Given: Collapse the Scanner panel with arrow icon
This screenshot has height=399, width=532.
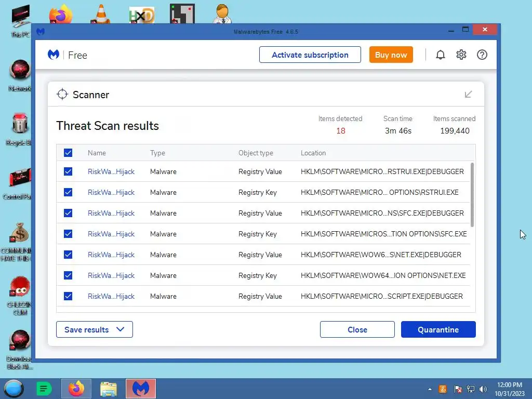Looking at the screenshot, I should [468, 95].
